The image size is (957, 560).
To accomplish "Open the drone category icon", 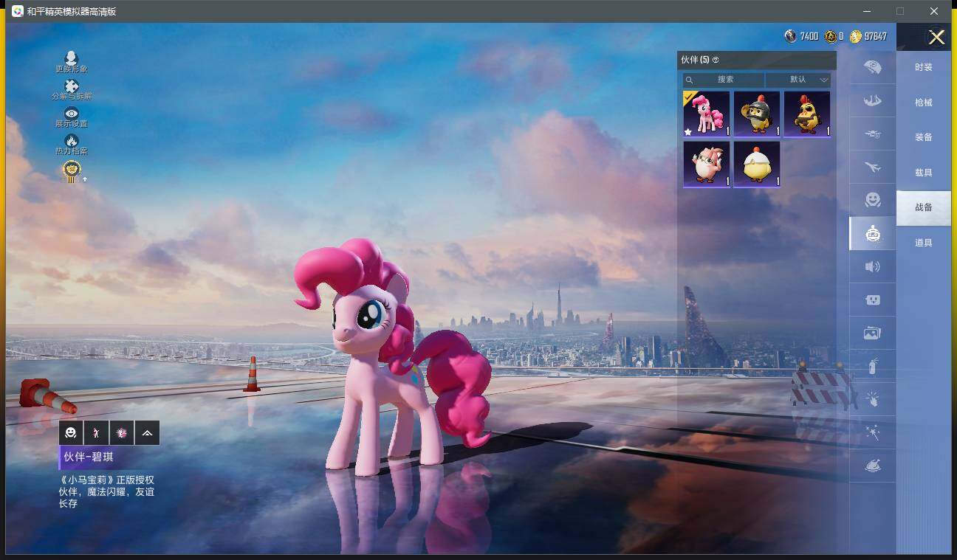I will [873, 134].
